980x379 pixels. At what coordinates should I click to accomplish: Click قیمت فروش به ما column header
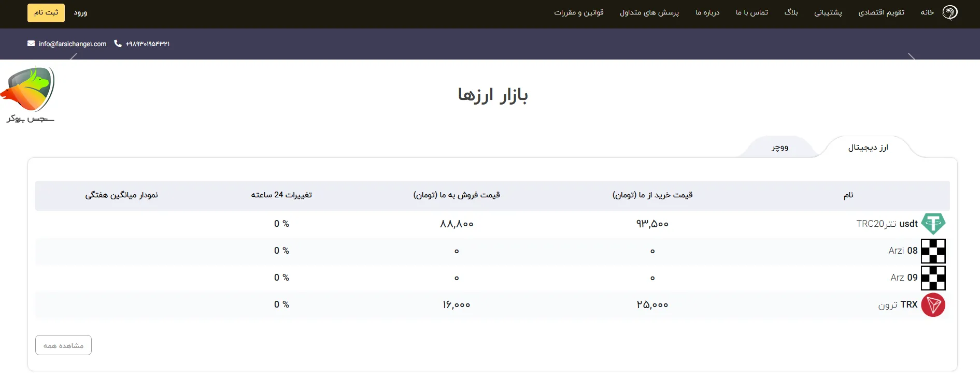coord(457,195)
